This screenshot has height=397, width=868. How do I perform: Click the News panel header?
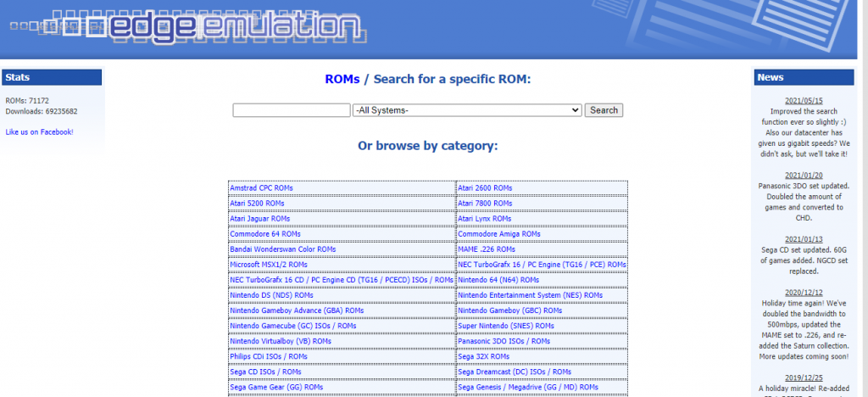[804, 77]
